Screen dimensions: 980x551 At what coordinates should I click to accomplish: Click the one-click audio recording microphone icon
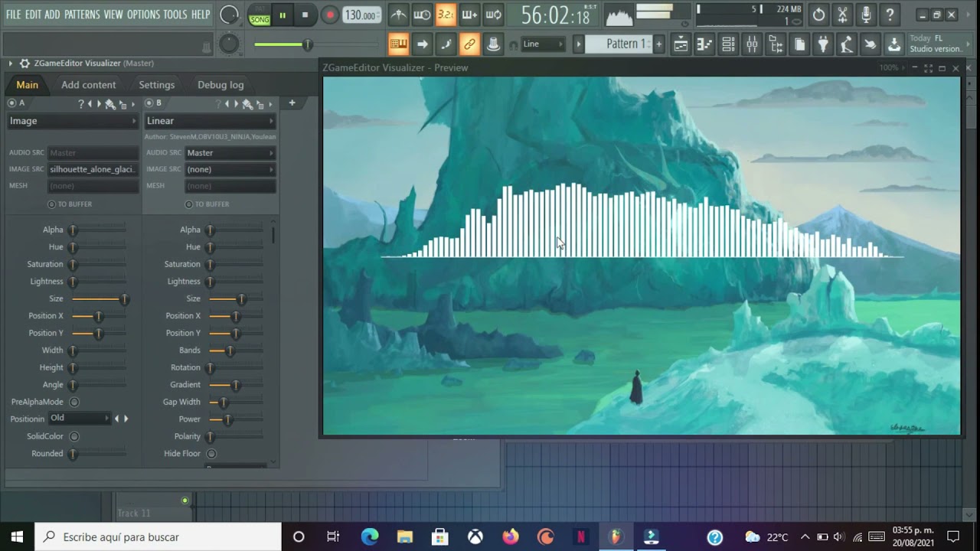(866, 15)
